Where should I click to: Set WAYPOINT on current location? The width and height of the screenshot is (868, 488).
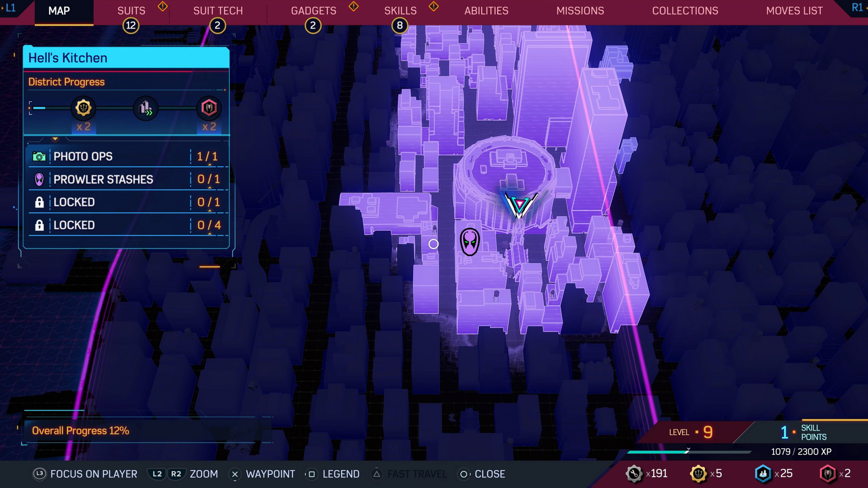pos(434,244)
